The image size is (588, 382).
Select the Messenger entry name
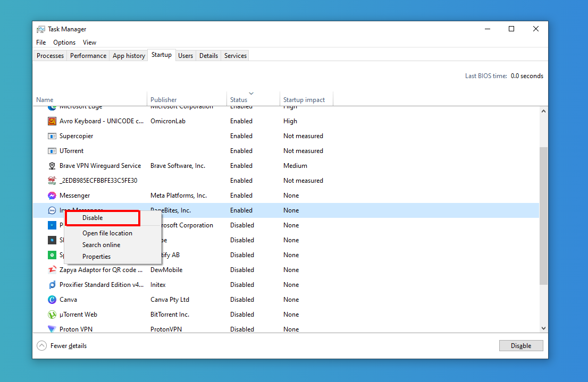pos(74,196)
